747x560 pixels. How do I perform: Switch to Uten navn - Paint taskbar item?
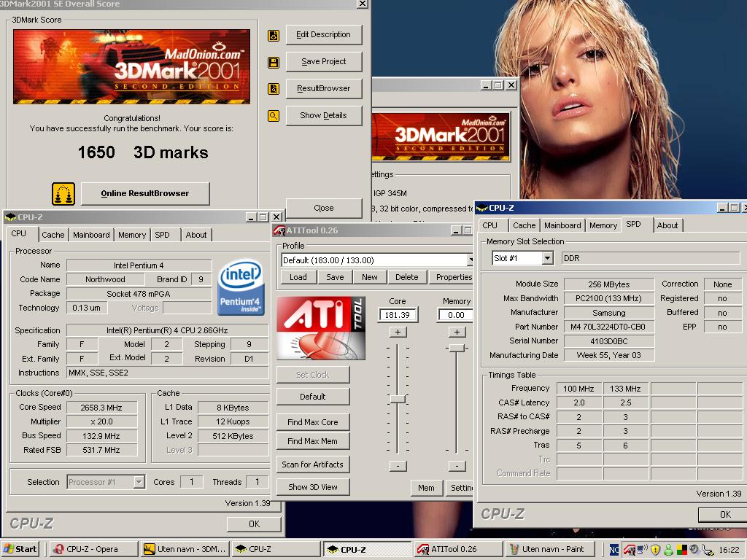point(549,549)
